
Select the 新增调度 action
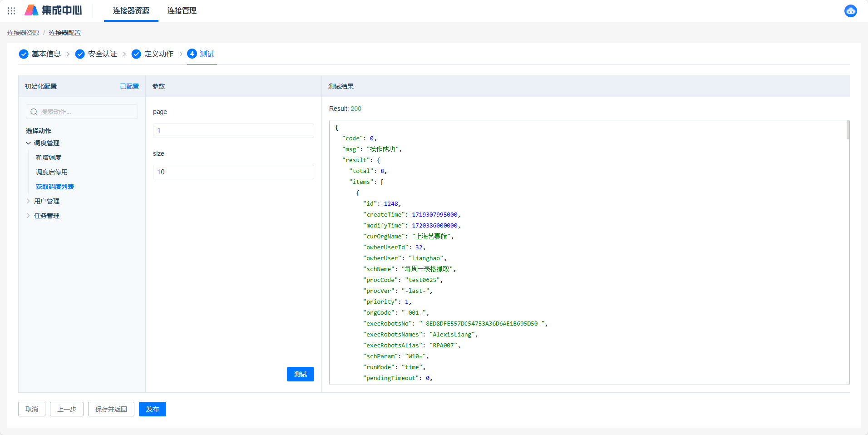pyautogui.click(x=49, y=158)
